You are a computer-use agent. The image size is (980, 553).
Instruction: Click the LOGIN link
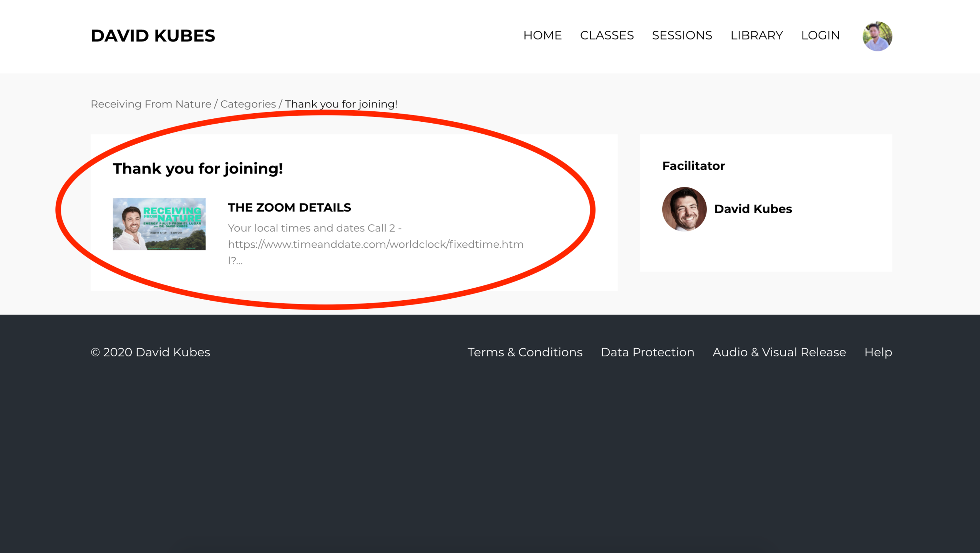tap(820, 35)
